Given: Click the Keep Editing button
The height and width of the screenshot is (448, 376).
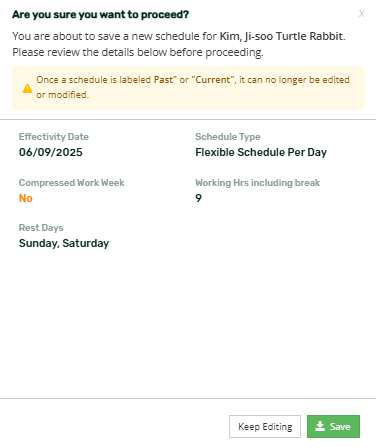Looking at the screenshot, I should coord(265,426).
